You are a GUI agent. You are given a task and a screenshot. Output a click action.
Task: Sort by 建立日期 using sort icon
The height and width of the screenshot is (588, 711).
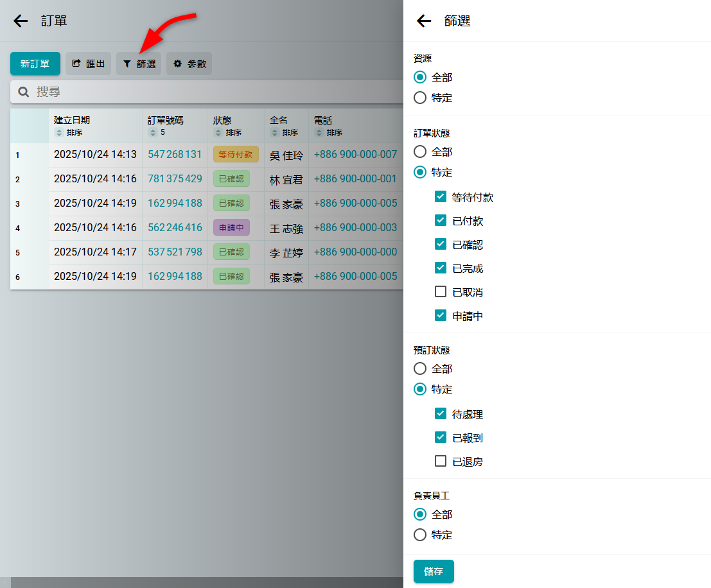click(59, 133)
